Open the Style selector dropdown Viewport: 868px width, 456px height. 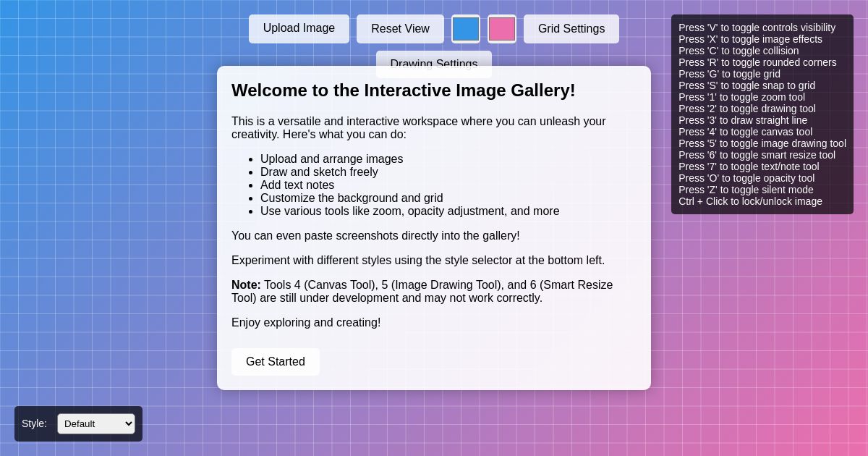(95, 423)
